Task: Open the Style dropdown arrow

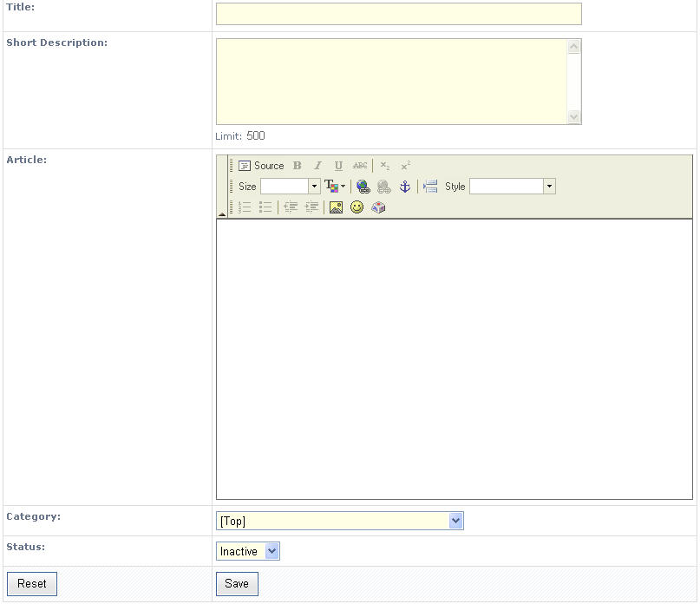Action: pyautogui.click(x=550, y=187)
